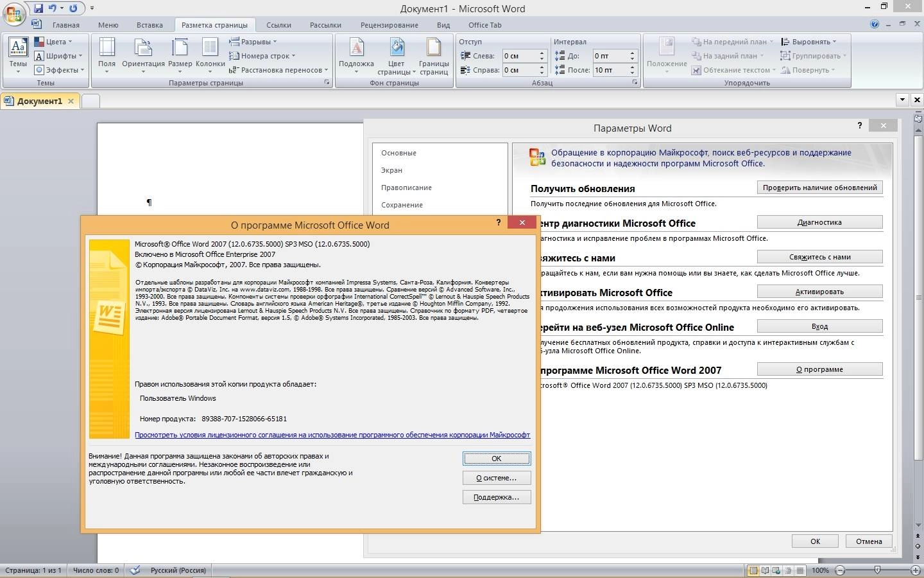Open the Рецензирование ribbon tab

389,25
